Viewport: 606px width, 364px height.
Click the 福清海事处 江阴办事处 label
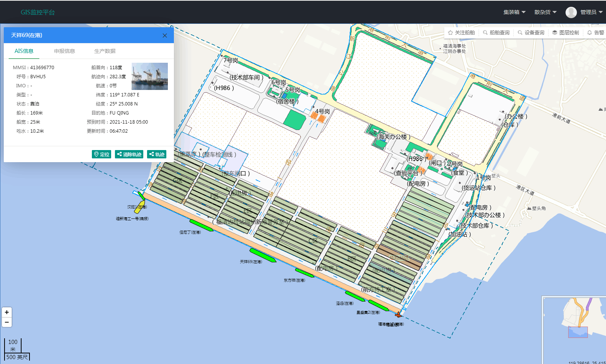[x=454, y=49]
